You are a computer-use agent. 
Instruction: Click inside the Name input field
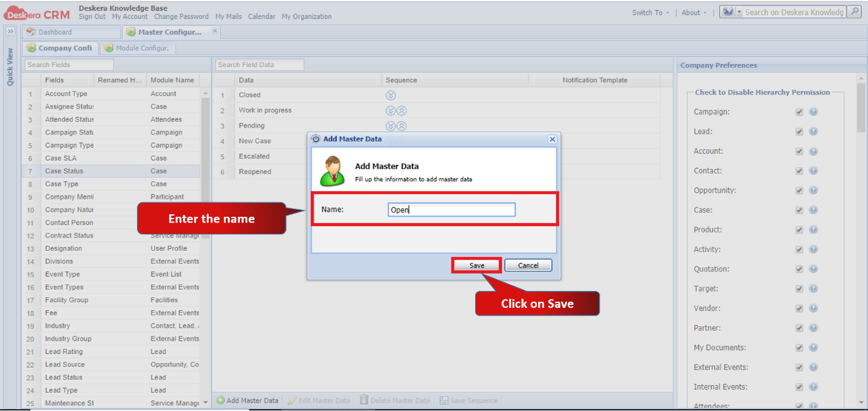click(451, 209)
